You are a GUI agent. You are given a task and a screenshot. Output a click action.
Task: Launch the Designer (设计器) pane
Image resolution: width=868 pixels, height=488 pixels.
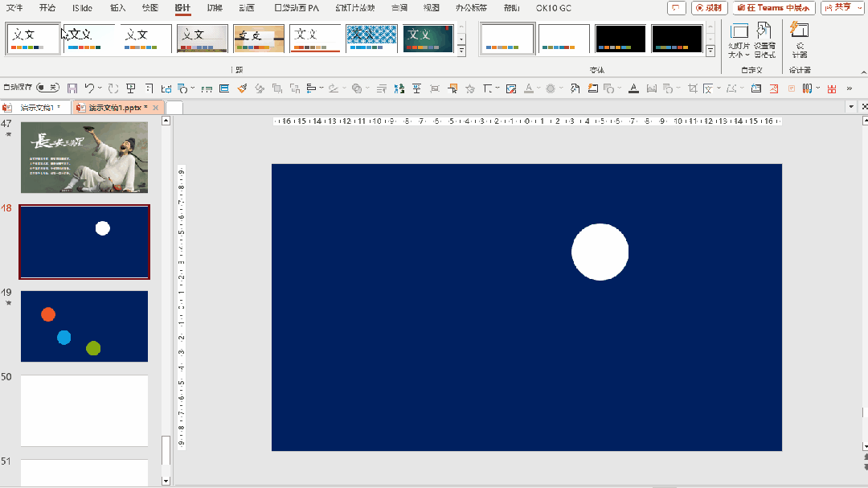pyautogui.click(x=800, y=40)
